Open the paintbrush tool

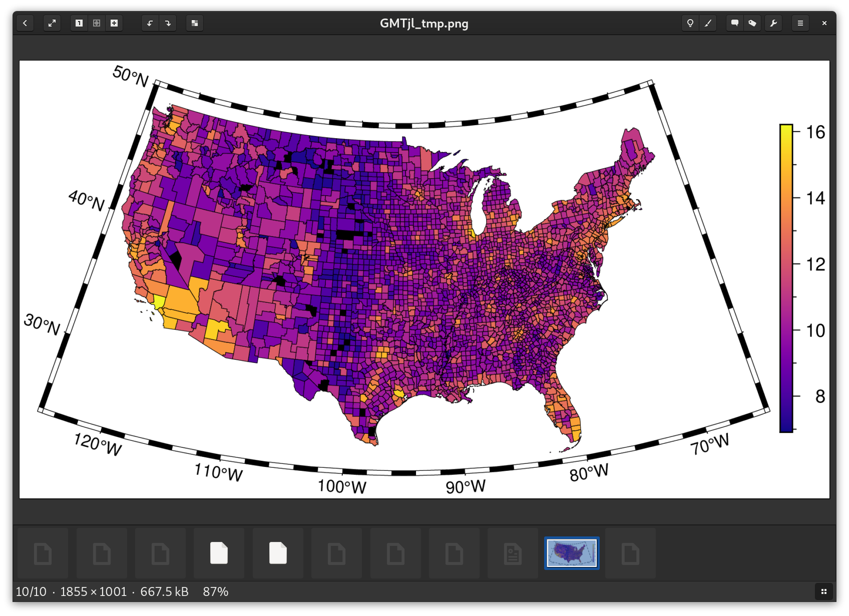coord(708,23)
